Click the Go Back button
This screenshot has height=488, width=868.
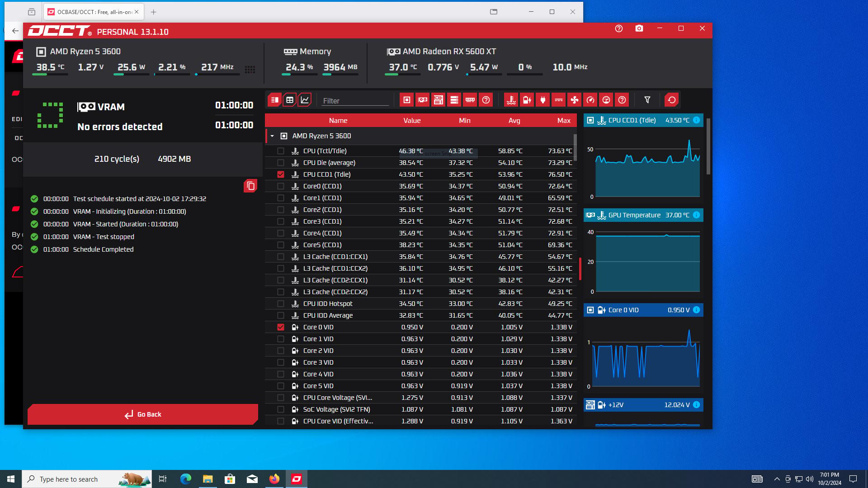pyautogui.click(x=143, y=414)
